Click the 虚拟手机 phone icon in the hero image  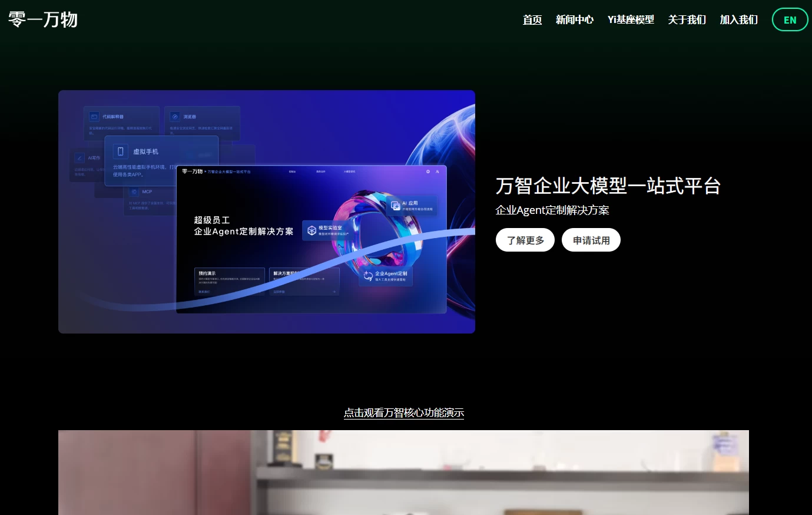point(121,151)
